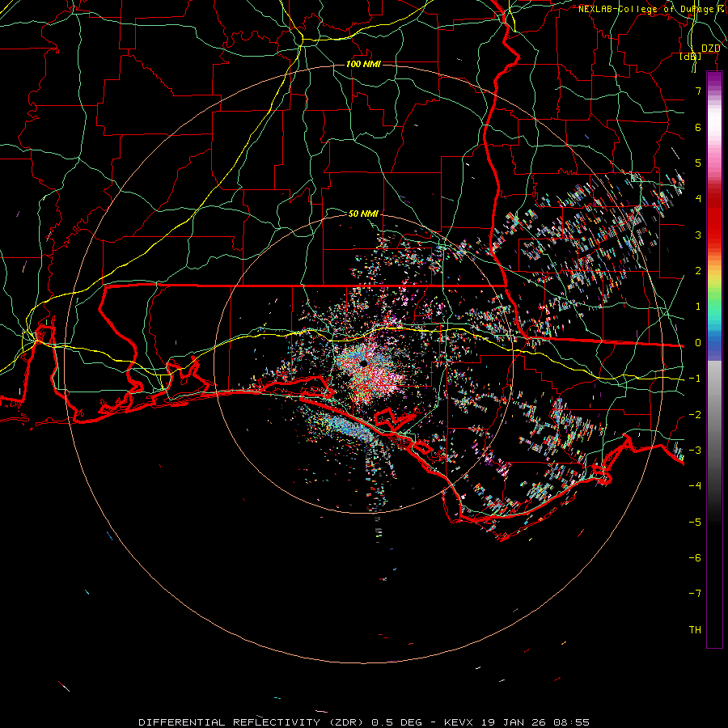Click the 1 value on color scale
The image size is (728, 728).
point(698,307)
